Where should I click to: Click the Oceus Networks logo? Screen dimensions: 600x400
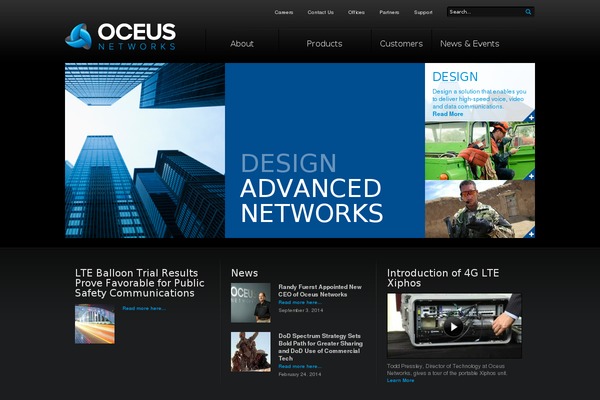pyautogui.click(x=121, y=37)
